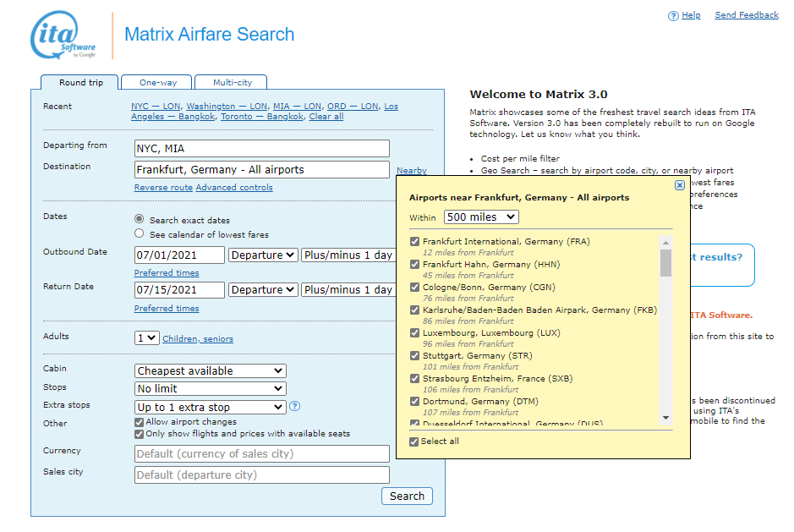Click the ITA Software logo
794x532 pixels.
point(63,35)
